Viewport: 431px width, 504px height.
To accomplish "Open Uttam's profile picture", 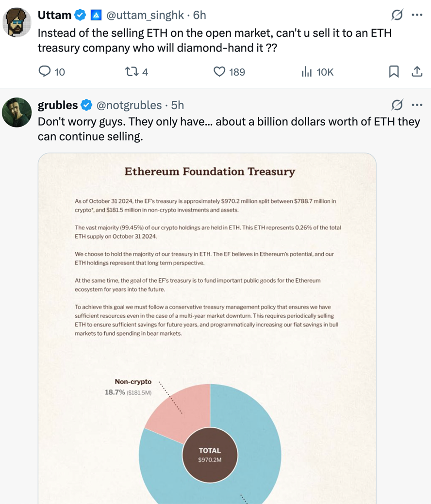I will [17, 22].
